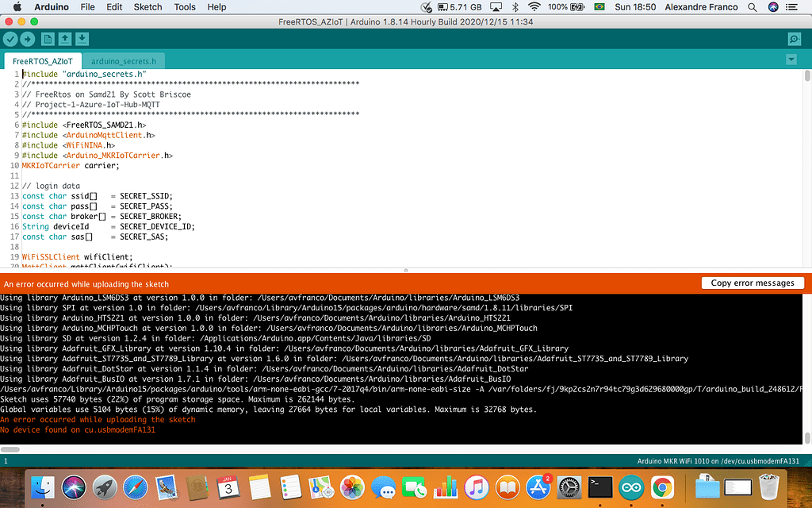Open iTunes music icon in Dock
Screen dimensions: 812x508
click(x=477, y=487)
